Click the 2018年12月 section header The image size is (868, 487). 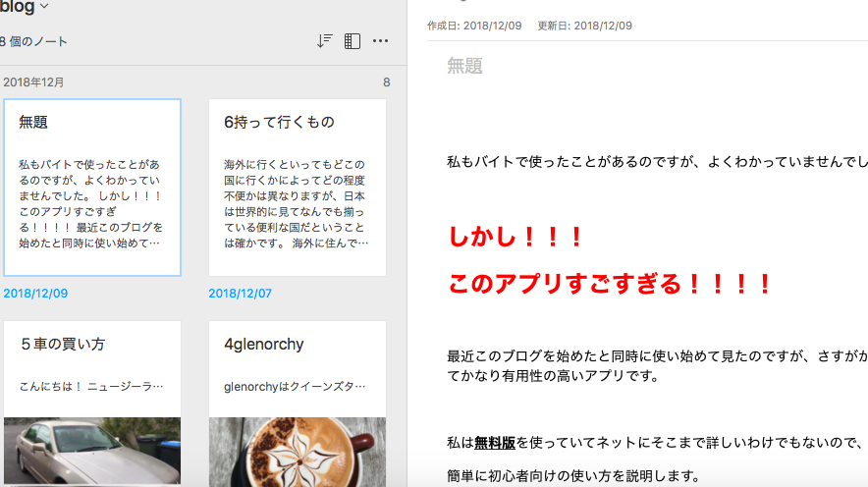click(x=33, y=82)
